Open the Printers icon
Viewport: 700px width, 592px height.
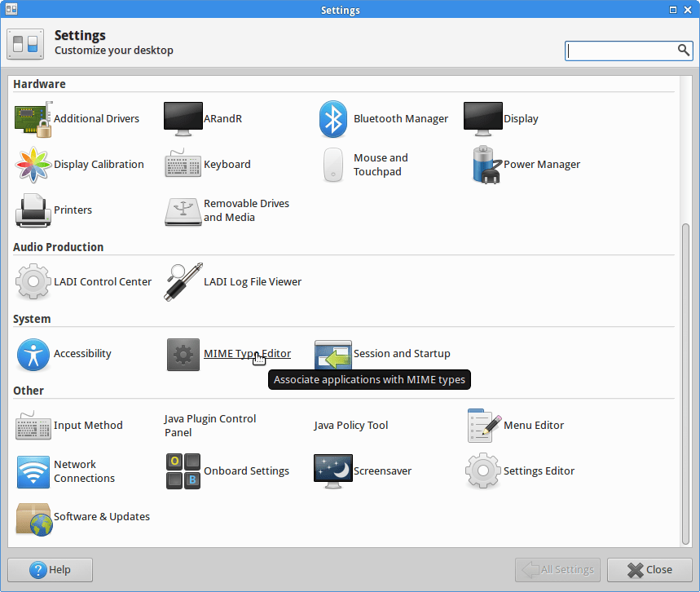(x=33, y=210)
